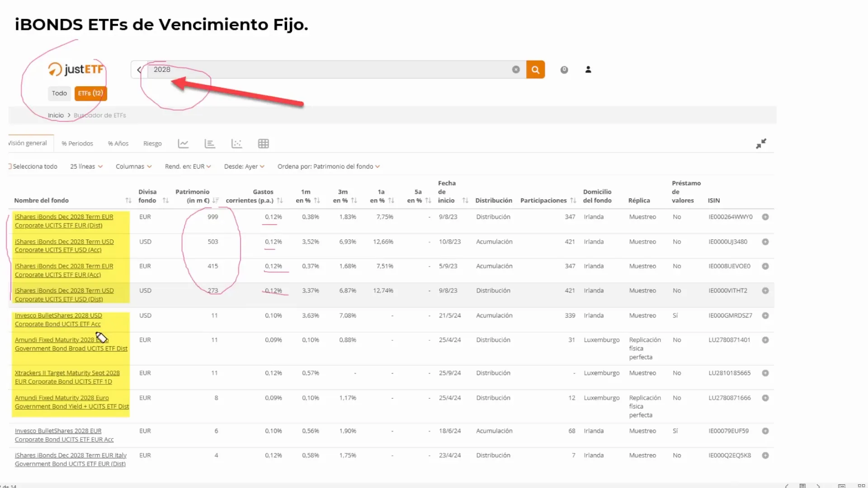This screenshot has height=488, width=868.
Task: Sort by Participaciones arrows
Action: (573, 201)
